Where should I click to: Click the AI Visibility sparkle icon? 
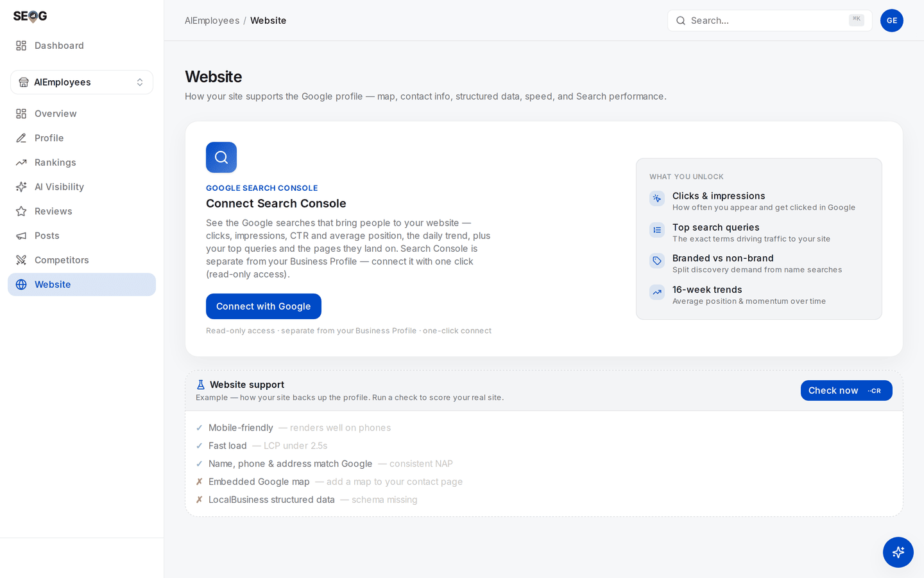pos(21,187)
